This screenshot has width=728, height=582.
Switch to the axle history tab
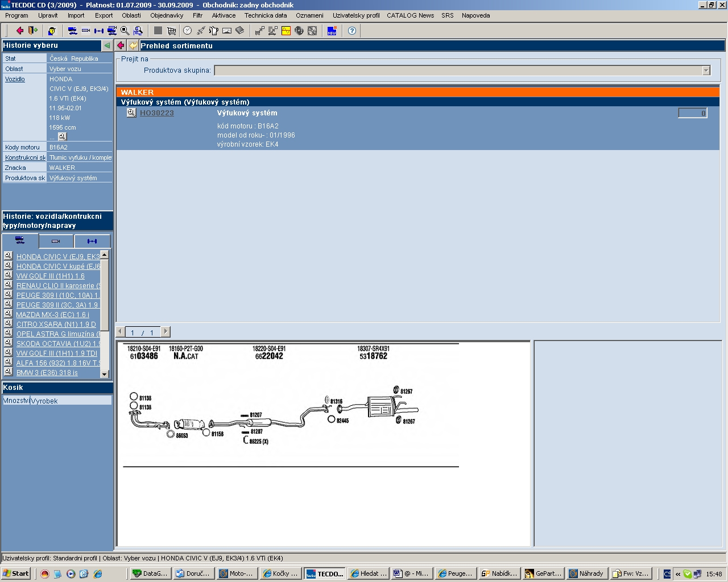tap(92, 241)
